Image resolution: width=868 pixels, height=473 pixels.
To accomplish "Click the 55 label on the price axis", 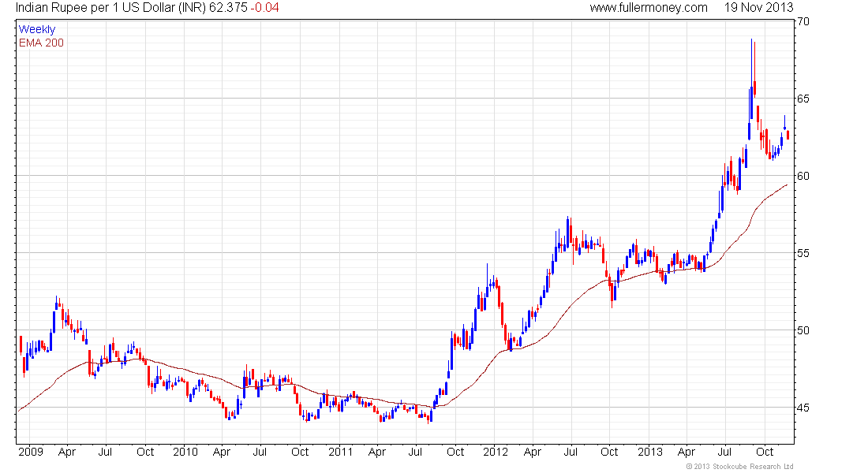I will [x=803, y=253].
